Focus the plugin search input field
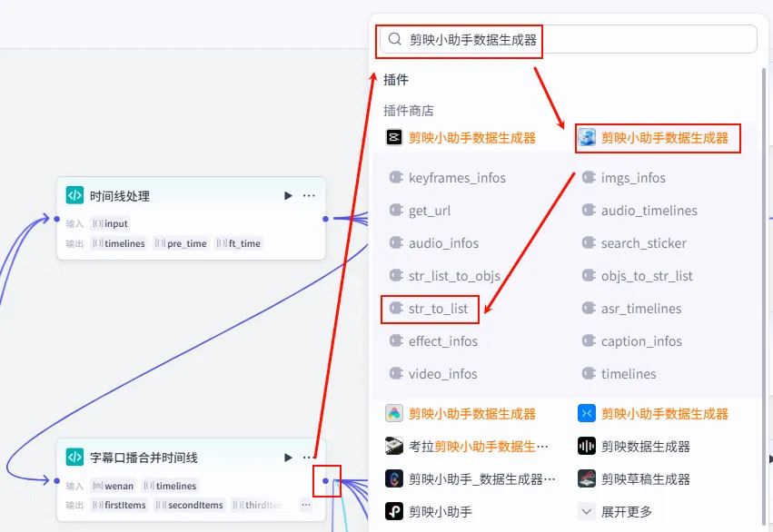Screen dimensions: 773x532 (568, 39)
